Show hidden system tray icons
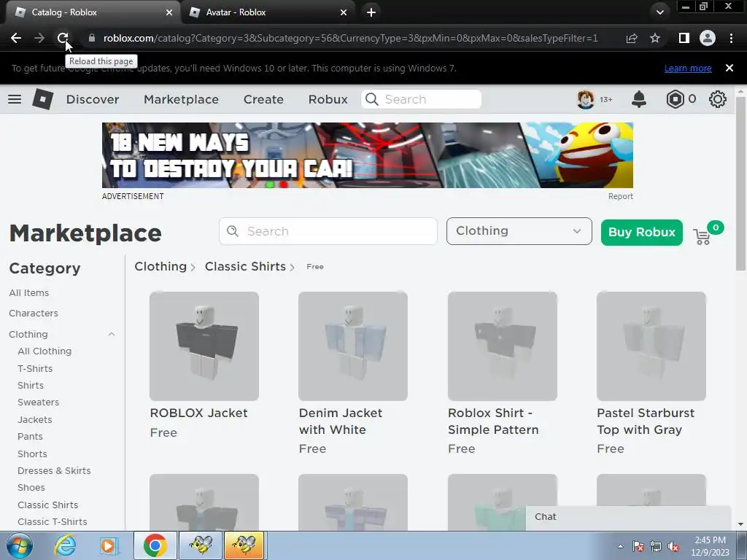Viewport: 747px width, 560px height. [620, 547]
